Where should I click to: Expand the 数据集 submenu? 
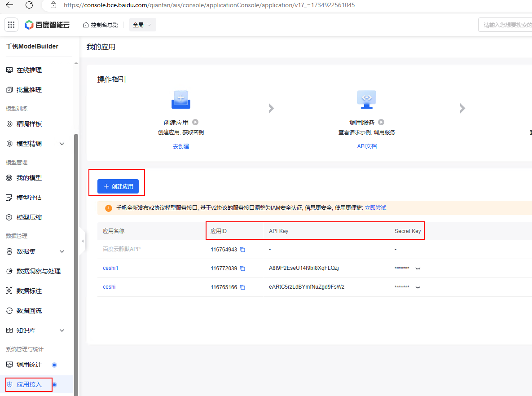coord(62,251)
